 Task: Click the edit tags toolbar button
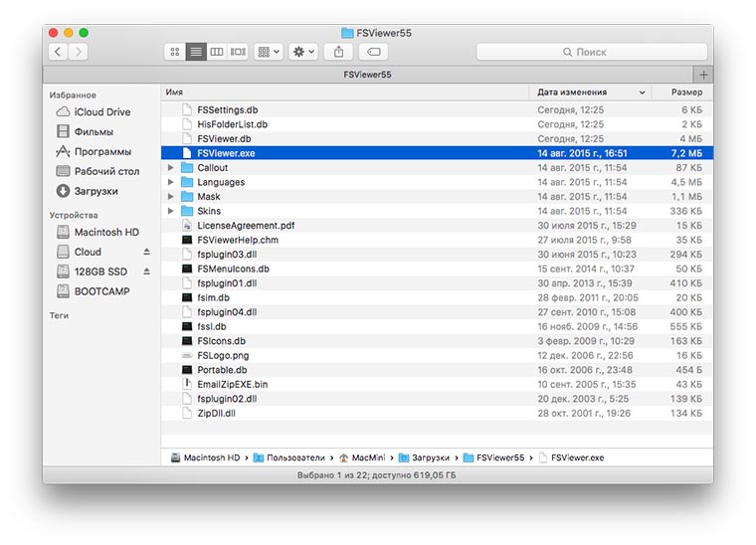coord(374,51)
